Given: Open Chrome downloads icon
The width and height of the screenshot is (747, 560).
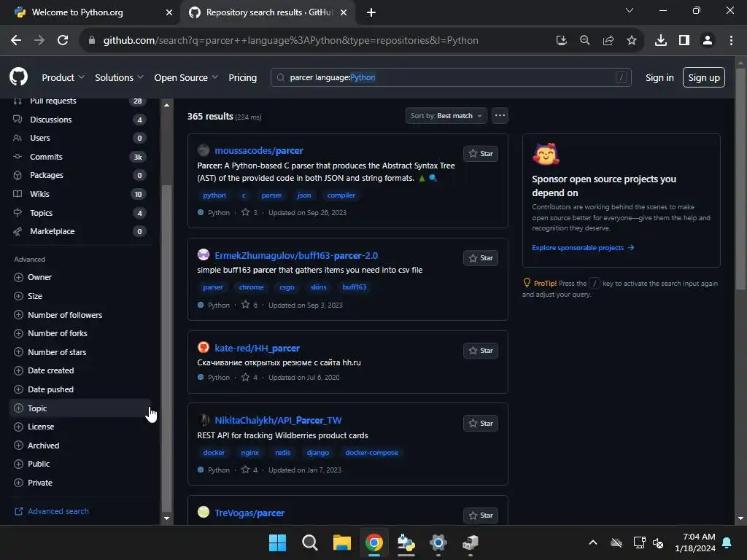Looking at the screenshot, I should tap(660, 41).
